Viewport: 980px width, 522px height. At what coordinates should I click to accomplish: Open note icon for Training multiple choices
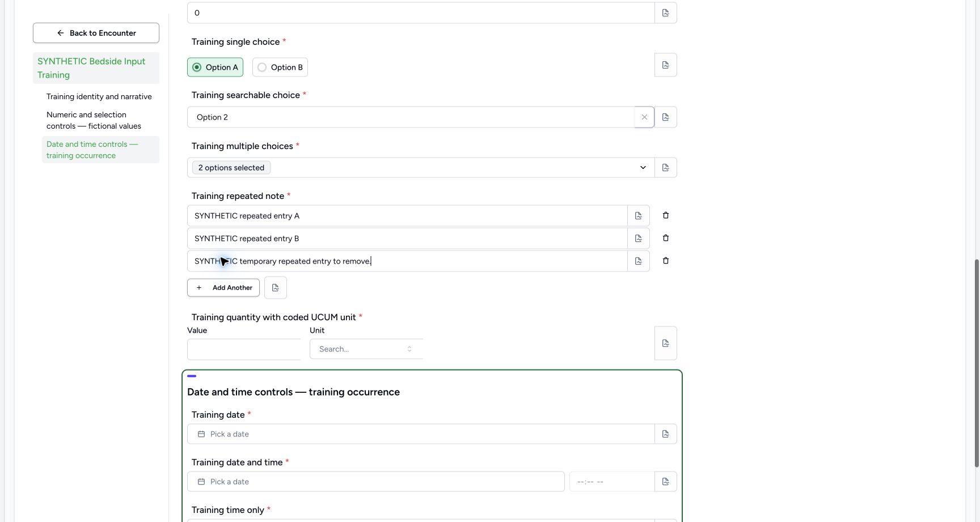(665, 168)
